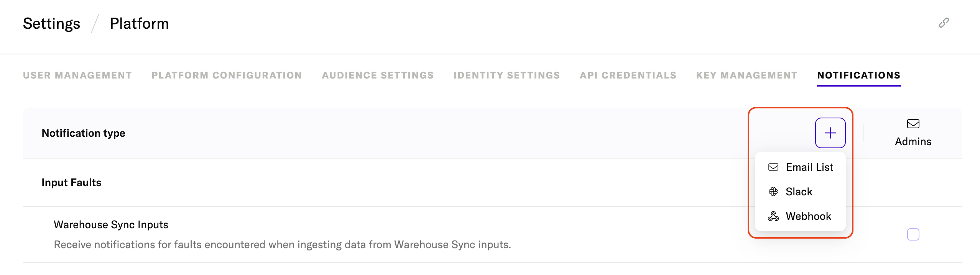Go to the Audience Settings tab
The image size is (980, 275).
coord(378,75)
